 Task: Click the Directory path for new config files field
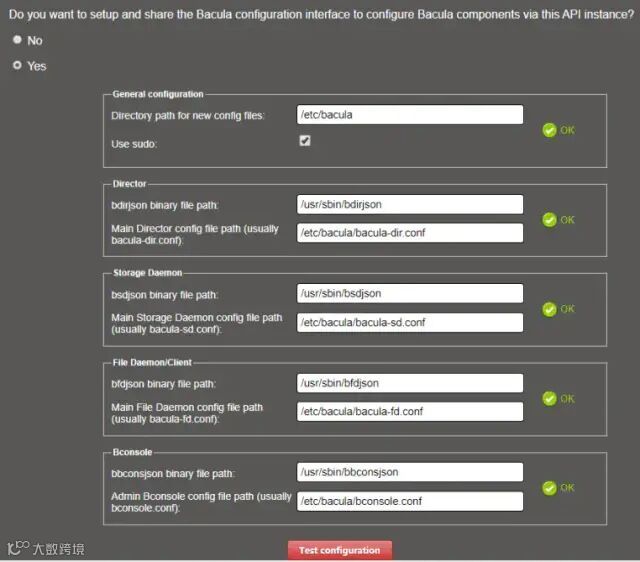[410, 115]
